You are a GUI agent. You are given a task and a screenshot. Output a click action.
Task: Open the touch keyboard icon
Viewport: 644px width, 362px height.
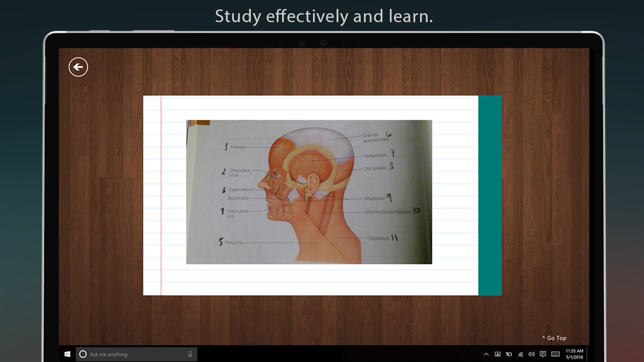[555, 354]
